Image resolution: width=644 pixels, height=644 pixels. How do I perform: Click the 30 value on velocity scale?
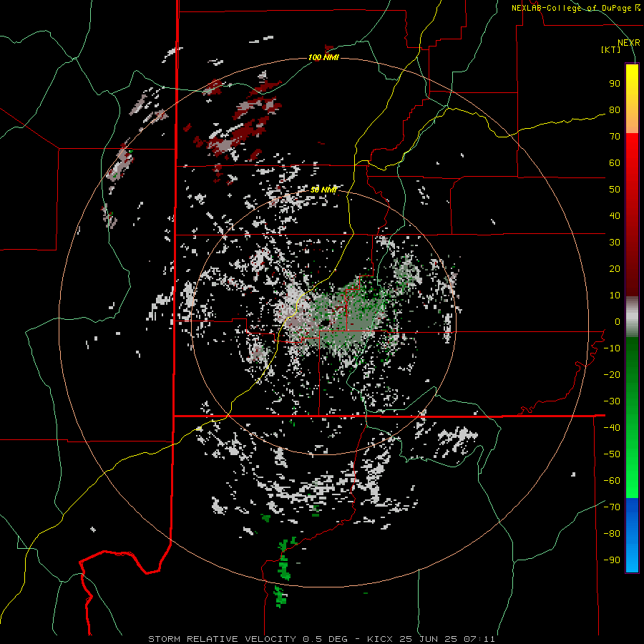(615, 243)
